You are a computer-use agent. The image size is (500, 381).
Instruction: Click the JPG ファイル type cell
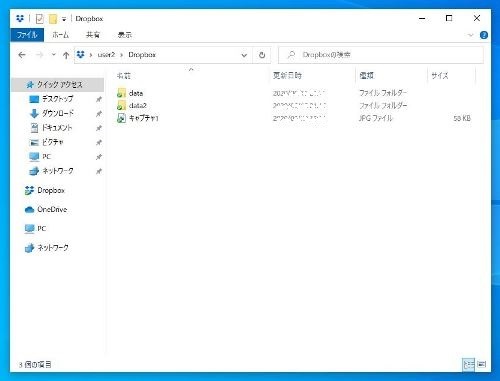(x=376, y=118)
